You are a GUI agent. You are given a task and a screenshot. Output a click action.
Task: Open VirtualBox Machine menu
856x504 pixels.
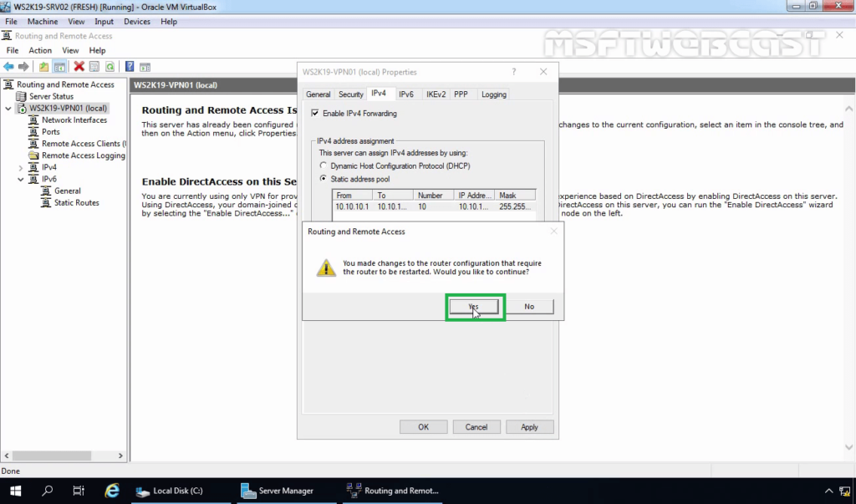pyautogui.click(x=43, y=21)
